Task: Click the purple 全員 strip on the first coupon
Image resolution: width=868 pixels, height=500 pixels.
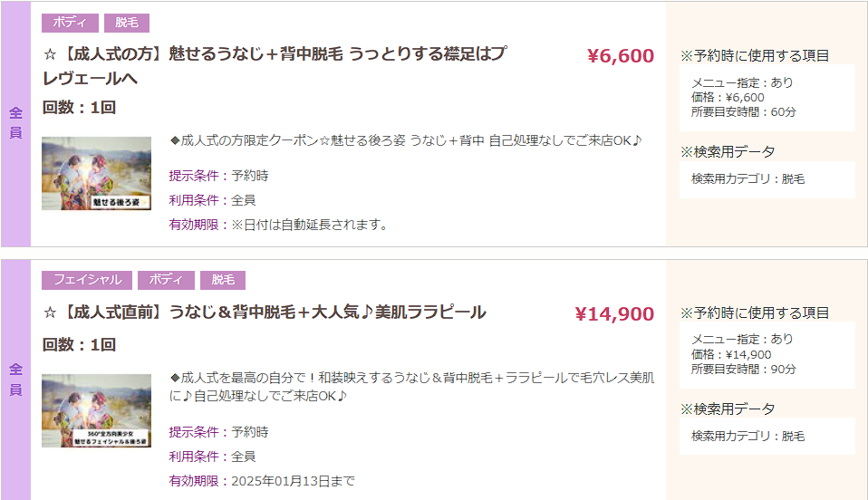Action: point(15,123)
